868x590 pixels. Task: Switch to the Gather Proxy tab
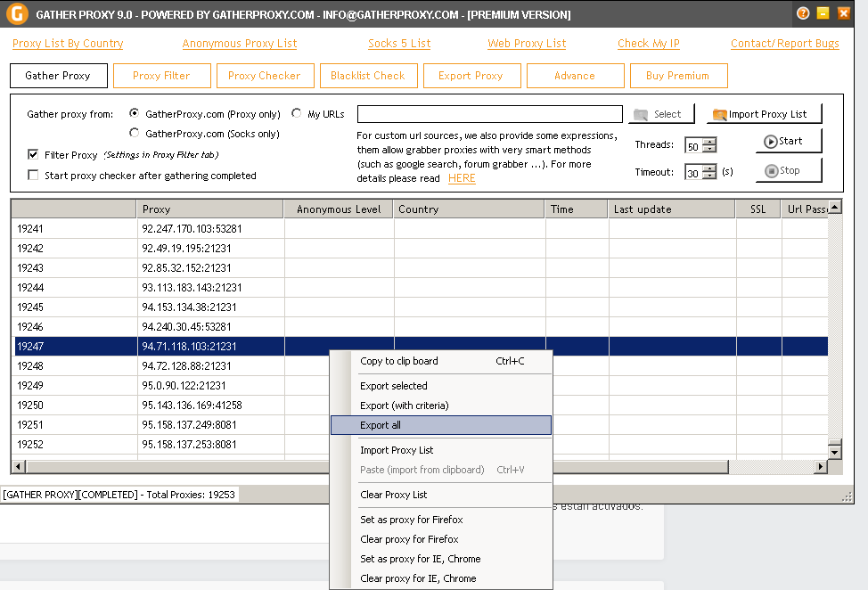pyautogui.click(x=58, y=76)
